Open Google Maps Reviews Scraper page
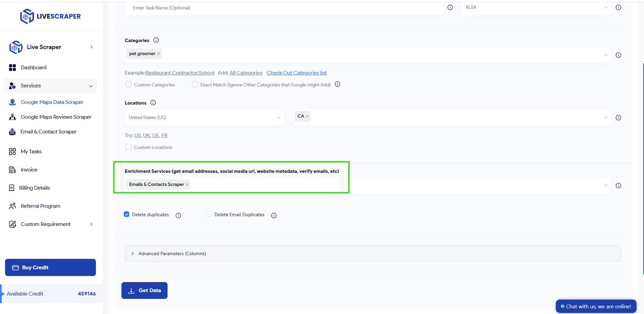The width and height of the screenshot is (644, 314). [56, 117]
